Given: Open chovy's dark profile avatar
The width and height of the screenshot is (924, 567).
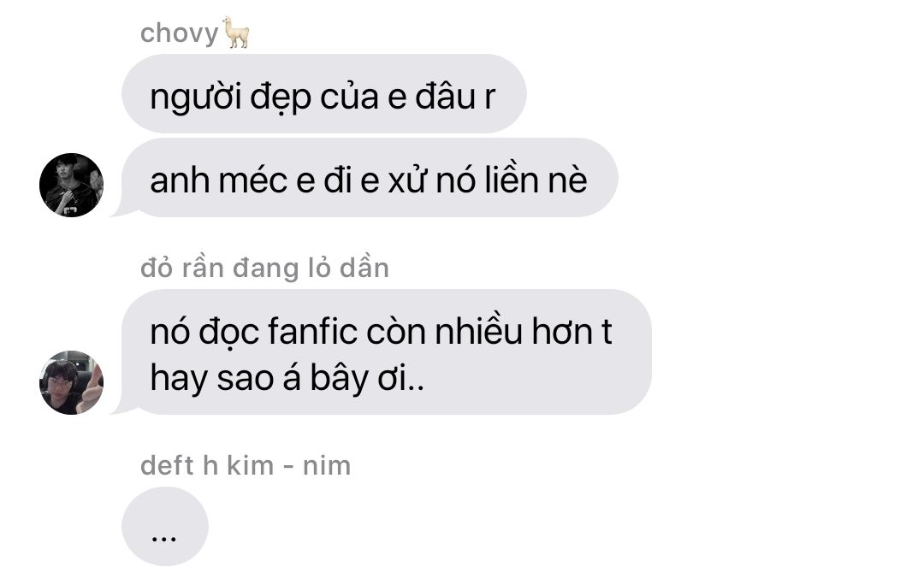Looking at the screenshot, I should point(71,185).
